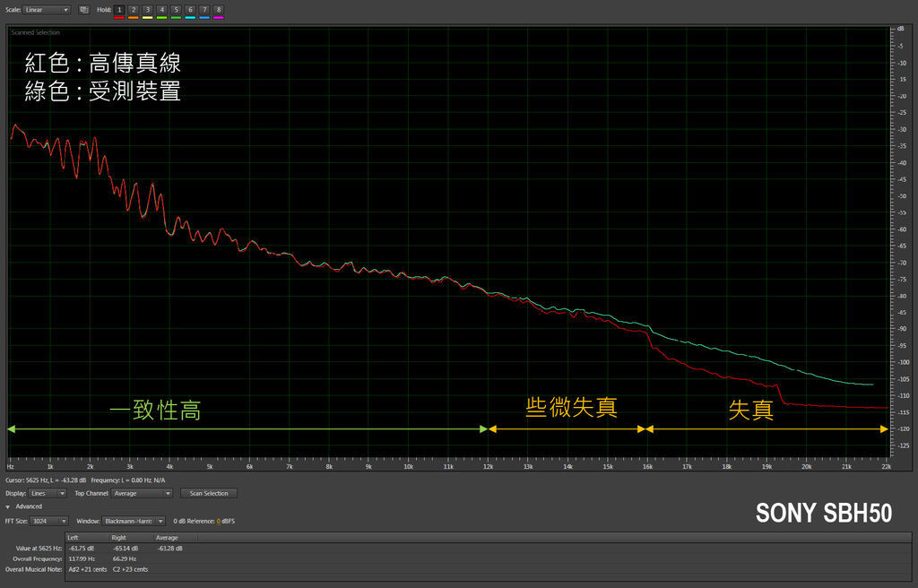
Task: Open the Display dropdown showing Lines
Action: (48, 493)
